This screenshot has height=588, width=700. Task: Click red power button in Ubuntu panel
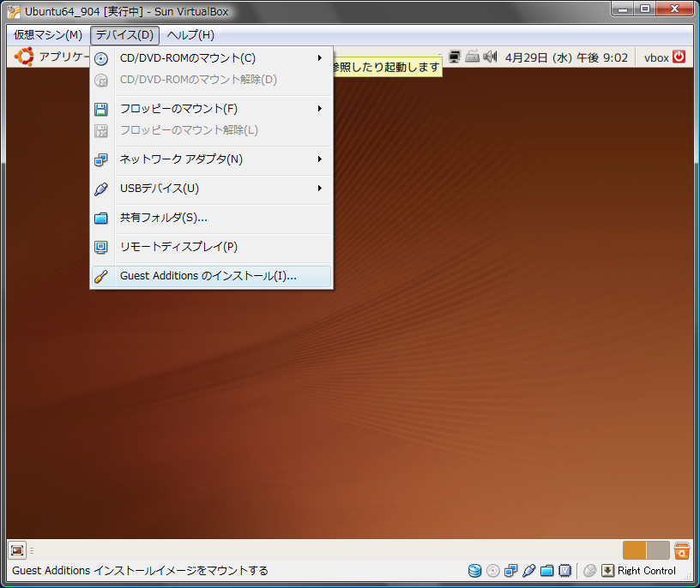[679, 57]
